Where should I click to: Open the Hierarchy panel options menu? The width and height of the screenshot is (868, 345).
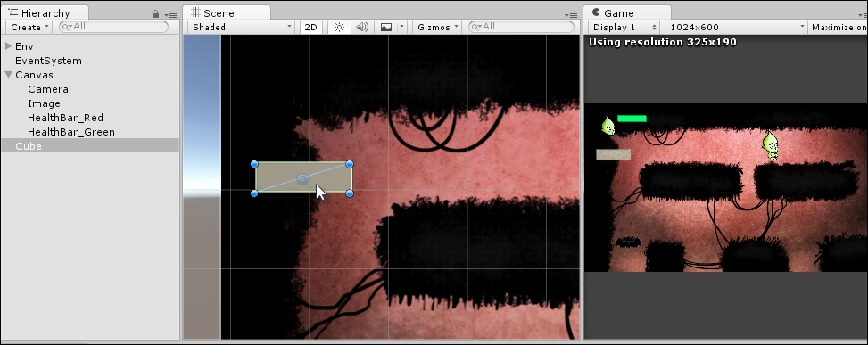coord(171,15)
